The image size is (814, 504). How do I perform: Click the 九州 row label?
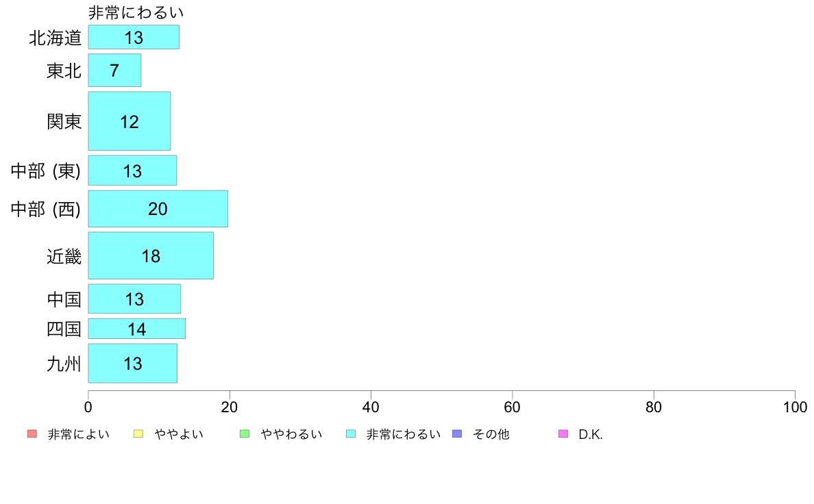64,364
